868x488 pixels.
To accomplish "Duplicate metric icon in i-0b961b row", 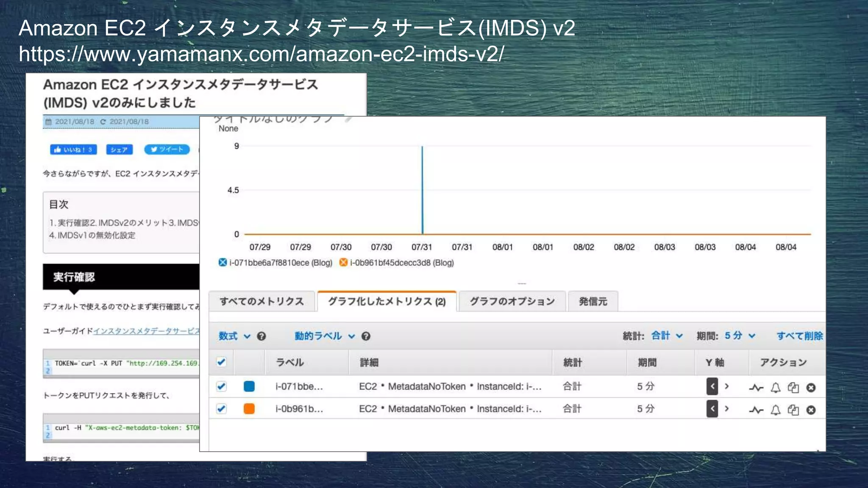I will tap(793, 410).
